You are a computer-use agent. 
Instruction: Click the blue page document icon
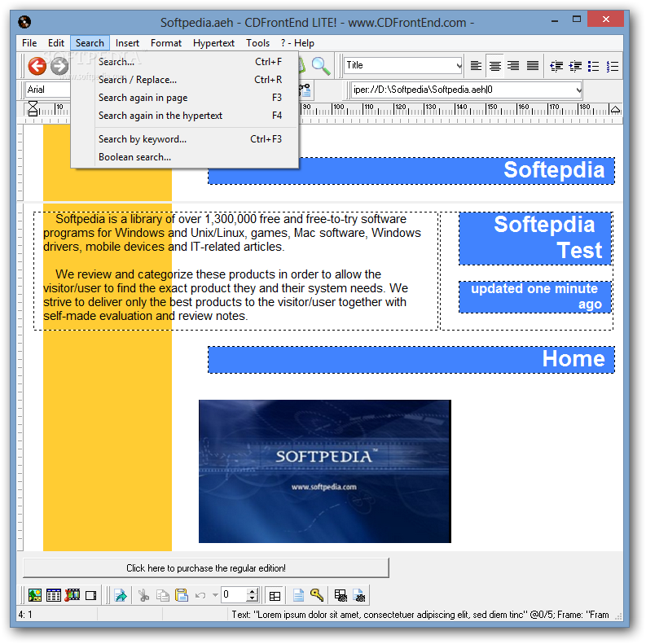pos(298,595)
